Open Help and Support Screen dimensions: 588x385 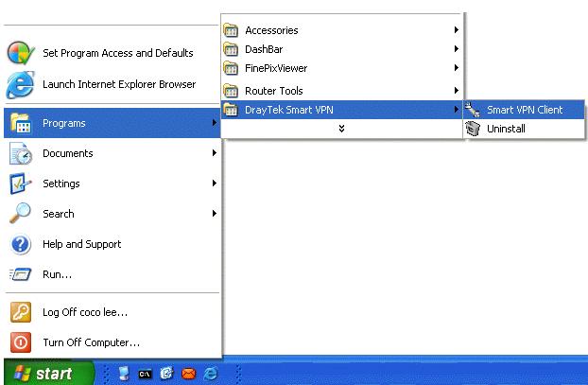pos(81,244)
